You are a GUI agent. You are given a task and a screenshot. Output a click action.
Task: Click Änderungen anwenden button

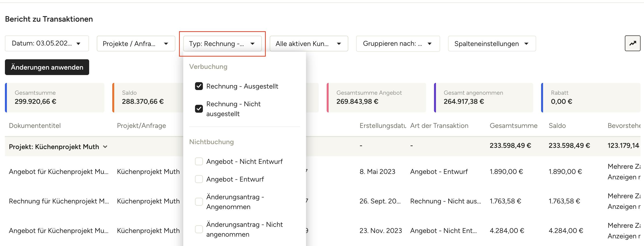47,67
